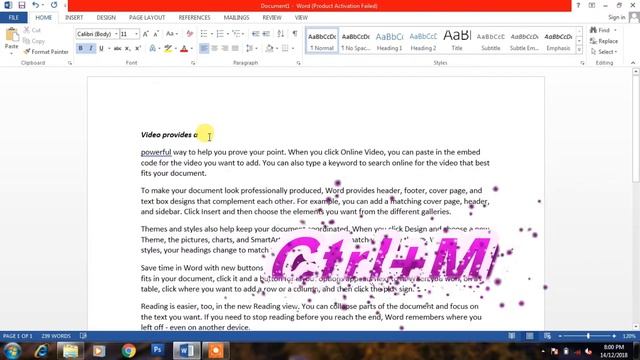Open the Calibri (Body) font name dropdown
Viewport: 640px width, 360px height.
coord(116,34)
